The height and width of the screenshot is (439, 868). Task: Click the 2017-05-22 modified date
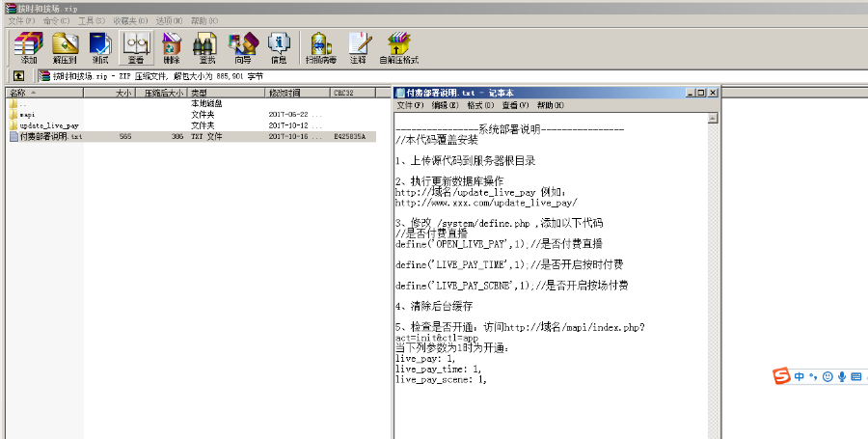tap(288, 115)
